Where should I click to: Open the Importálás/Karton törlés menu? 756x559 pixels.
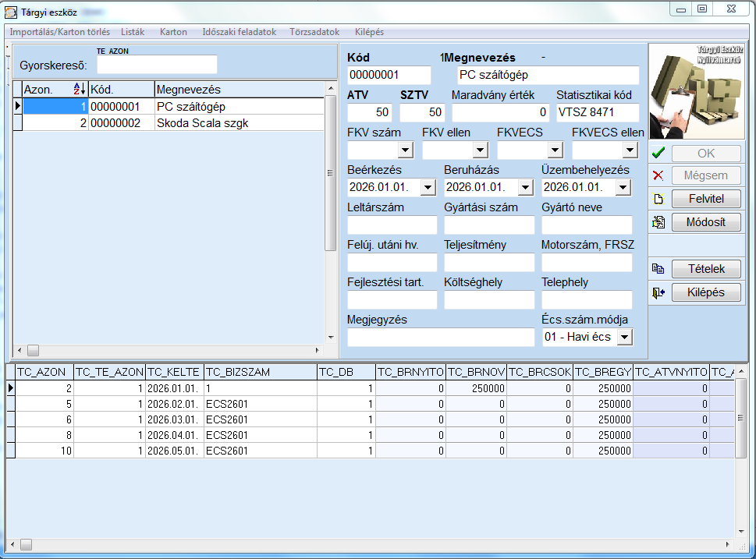[60, 32]
